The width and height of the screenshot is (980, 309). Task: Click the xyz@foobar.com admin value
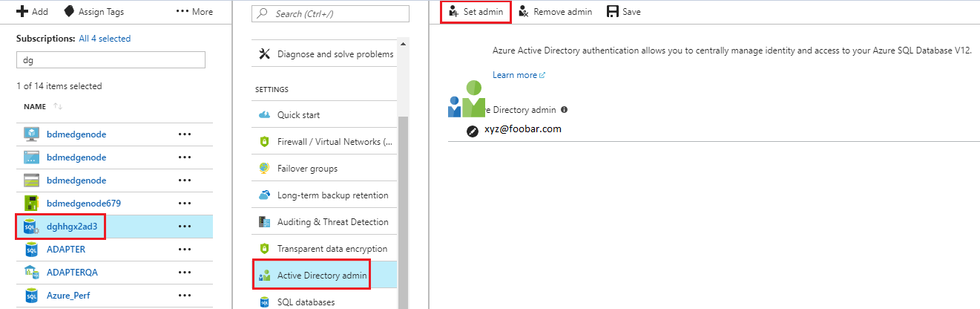pyautogui.click(x=523, y=129)
